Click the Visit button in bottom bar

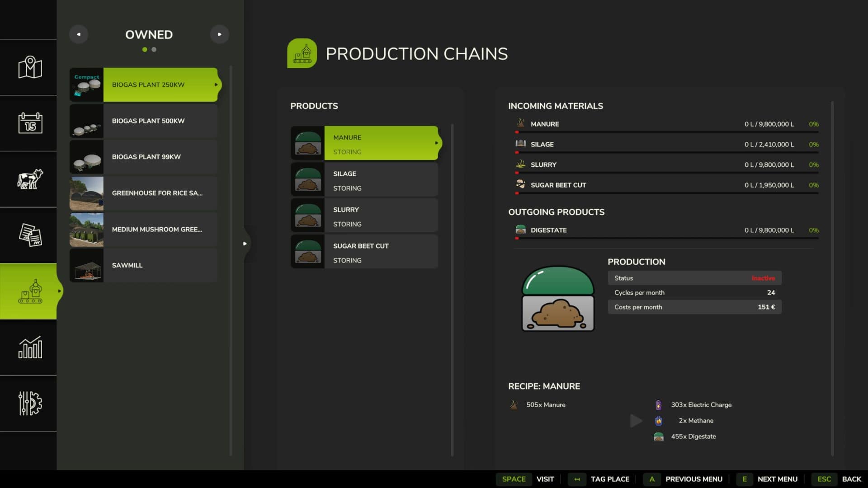pyautogui.click(x=545, y=479)
